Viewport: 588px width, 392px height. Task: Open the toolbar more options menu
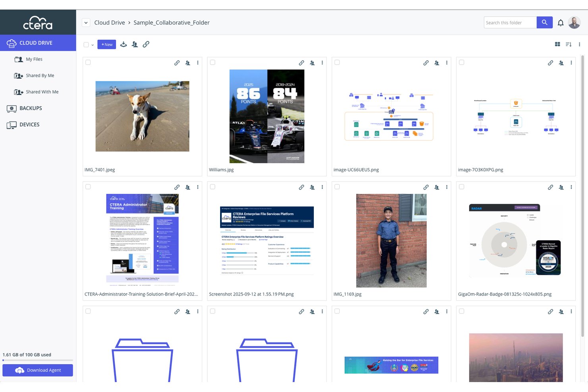[579, 44]
